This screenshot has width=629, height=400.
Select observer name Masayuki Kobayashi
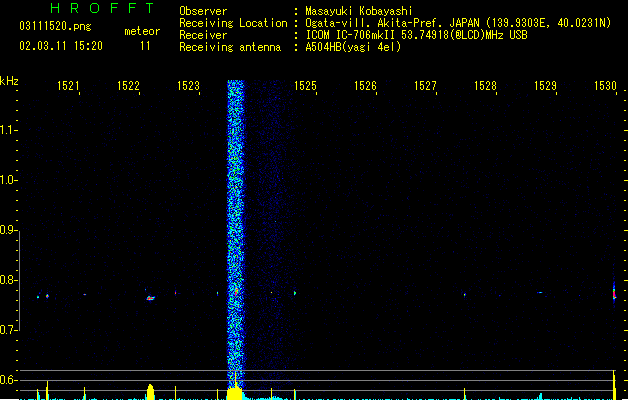coord(359,11)
